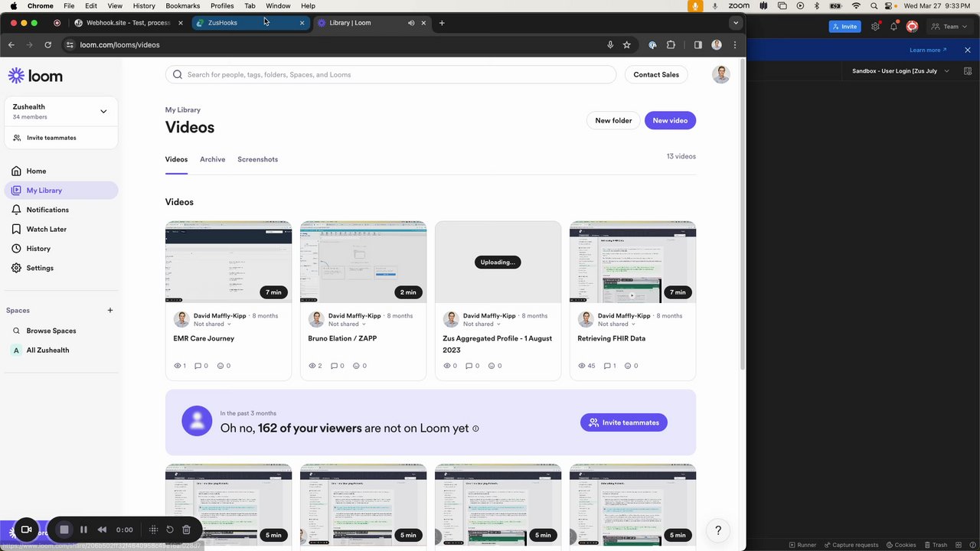980x551 pixels.
Task: Open Loom profile avatar at top right
Action: (x=720, y=74)
